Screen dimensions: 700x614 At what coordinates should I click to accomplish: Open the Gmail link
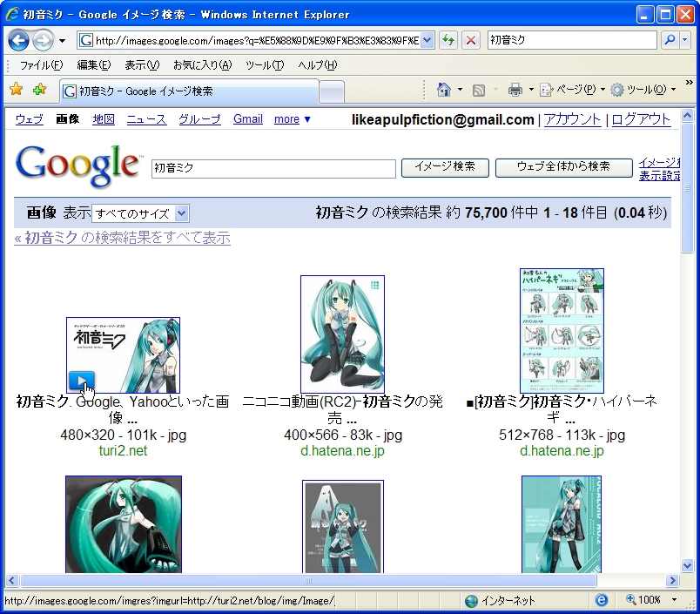[x=248, y=119]
